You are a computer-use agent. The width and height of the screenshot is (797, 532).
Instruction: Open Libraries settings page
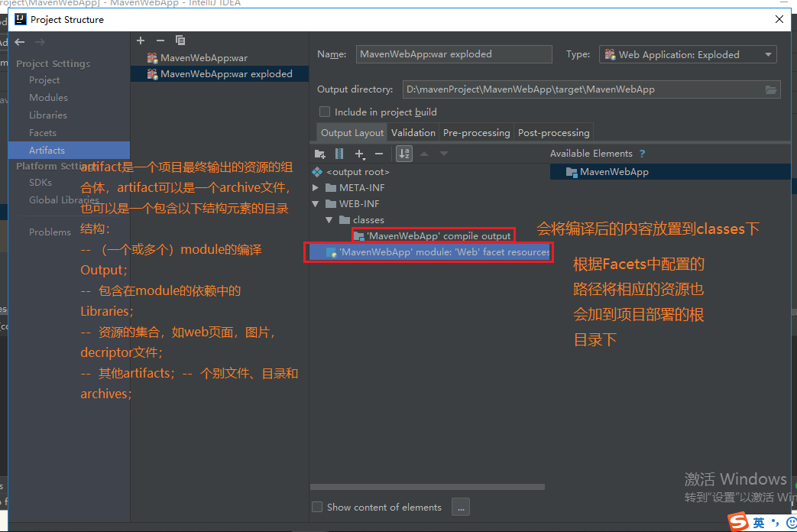[48, 115]
